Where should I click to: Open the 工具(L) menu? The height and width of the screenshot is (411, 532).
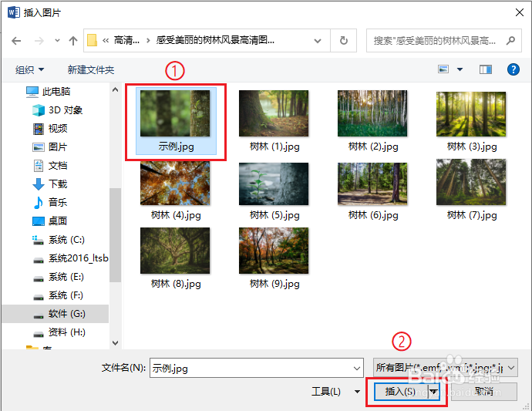point(335,392)
